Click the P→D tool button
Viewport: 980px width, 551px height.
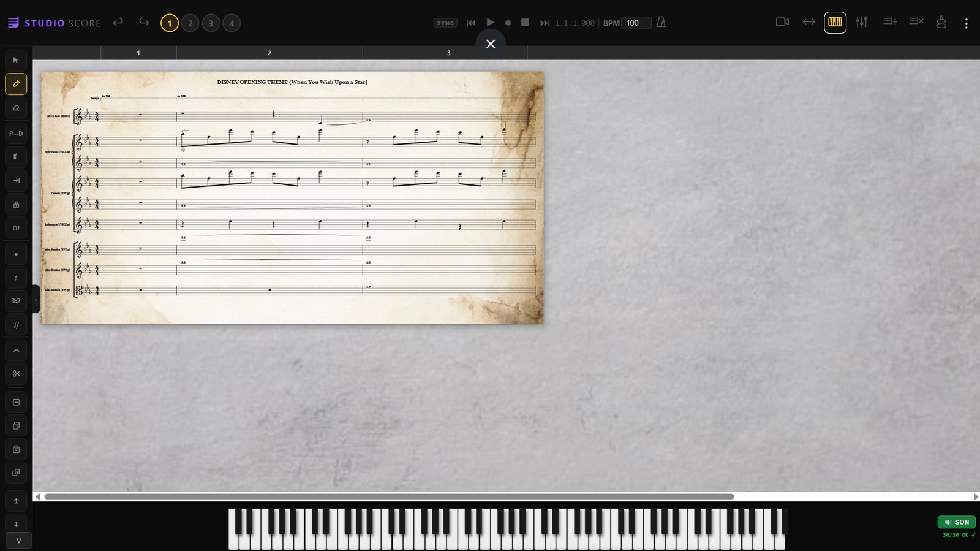pyautogui.click(x=16, y=134)
